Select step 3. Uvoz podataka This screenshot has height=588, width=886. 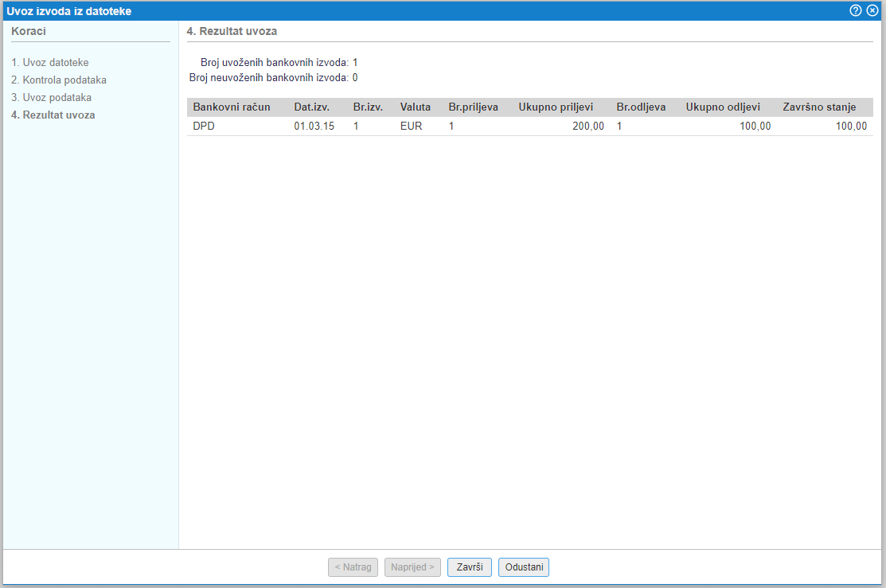coord(52,98)
